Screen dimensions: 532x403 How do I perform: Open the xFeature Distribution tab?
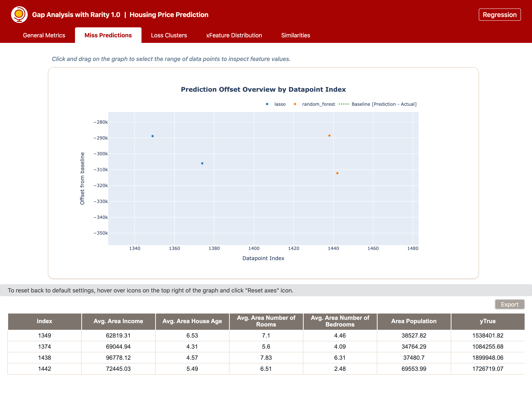(x=234, y=35)
